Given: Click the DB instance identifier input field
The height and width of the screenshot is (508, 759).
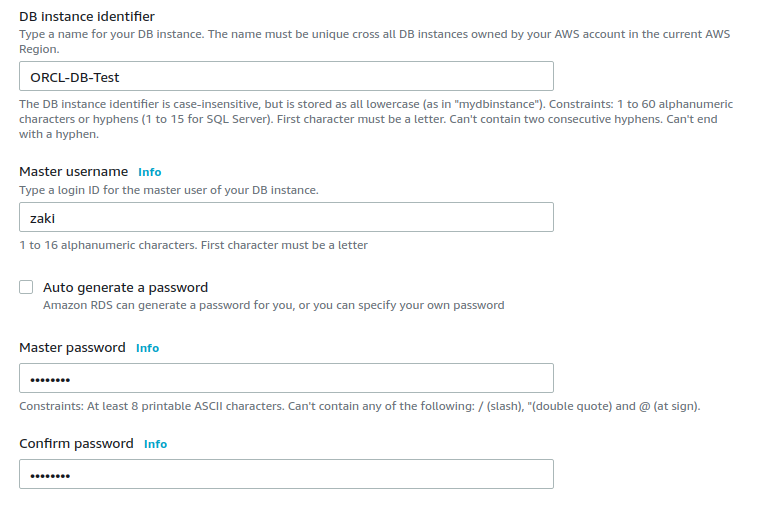Looking at the screenshot, I should [286, 76].
